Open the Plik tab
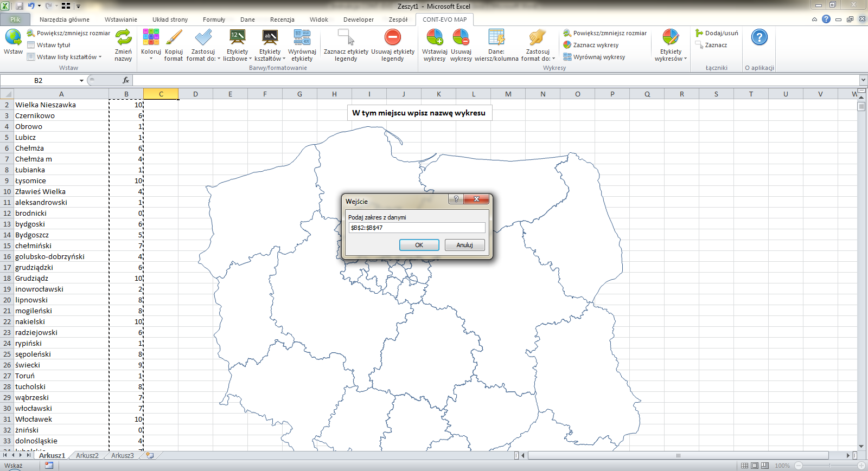Screen dimensions: 868x471 click(15, 20)
